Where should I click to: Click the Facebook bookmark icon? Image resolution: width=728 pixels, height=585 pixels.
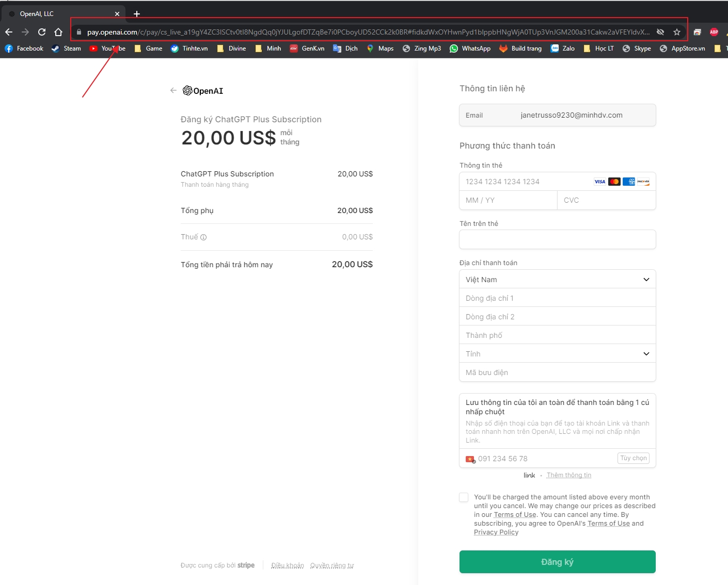9,48
